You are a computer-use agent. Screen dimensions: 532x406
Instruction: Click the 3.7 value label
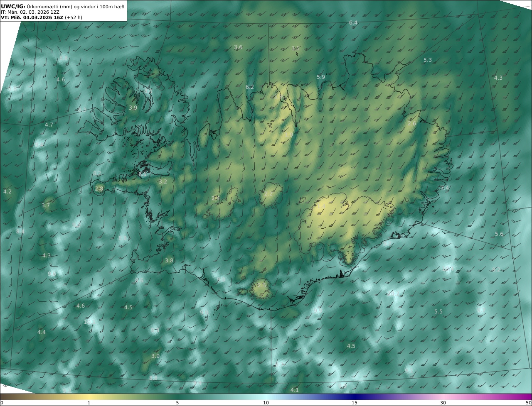(46, 205)
